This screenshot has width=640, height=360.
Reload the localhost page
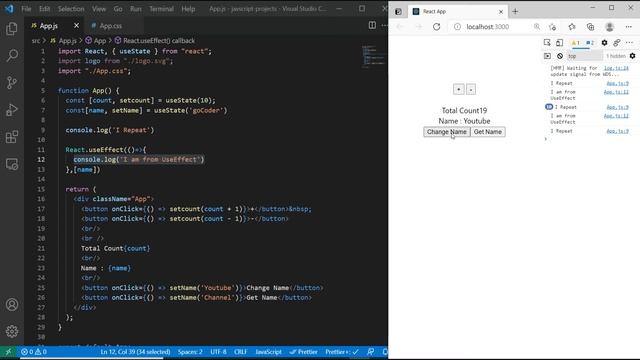point(436,27)
